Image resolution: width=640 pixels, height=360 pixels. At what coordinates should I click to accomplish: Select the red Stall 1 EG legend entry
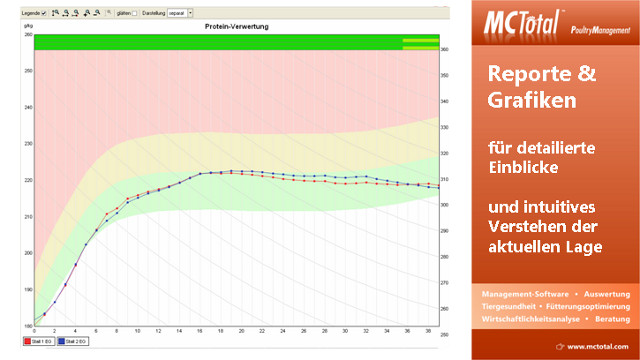point(39,341)
